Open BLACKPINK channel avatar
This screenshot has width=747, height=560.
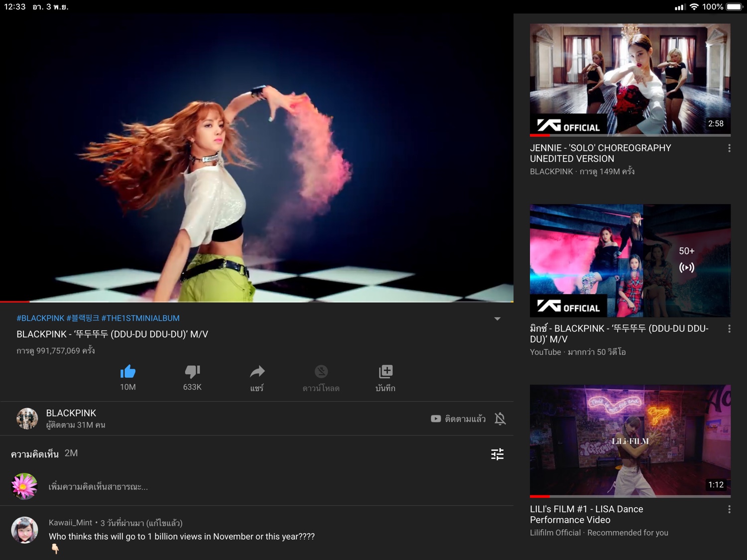pos(27,419)
